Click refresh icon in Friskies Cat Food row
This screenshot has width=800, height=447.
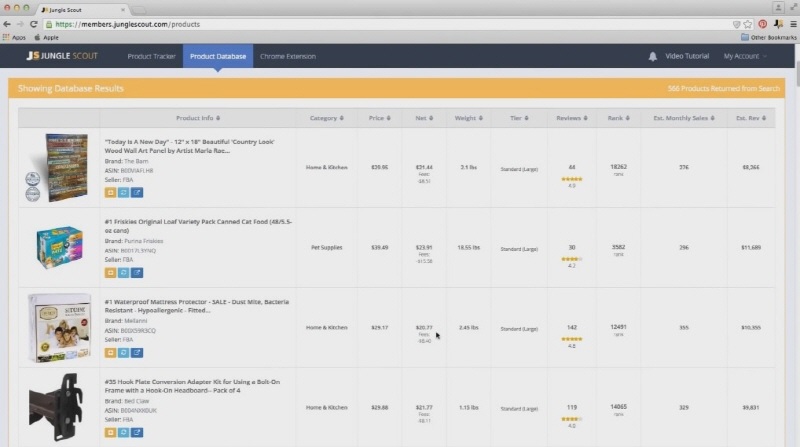[x=123, y=272]
